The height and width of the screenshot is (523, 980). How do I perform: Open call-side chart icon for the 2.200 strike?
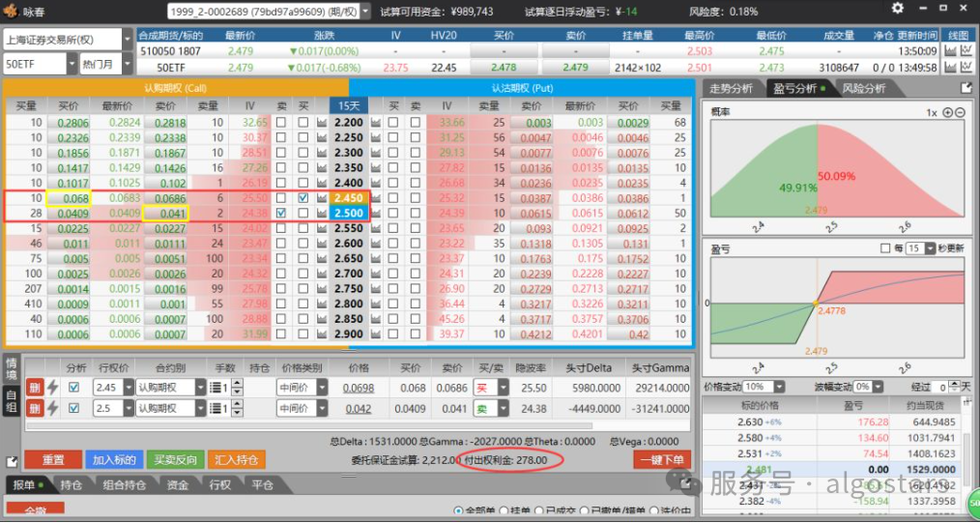(322, 123)
